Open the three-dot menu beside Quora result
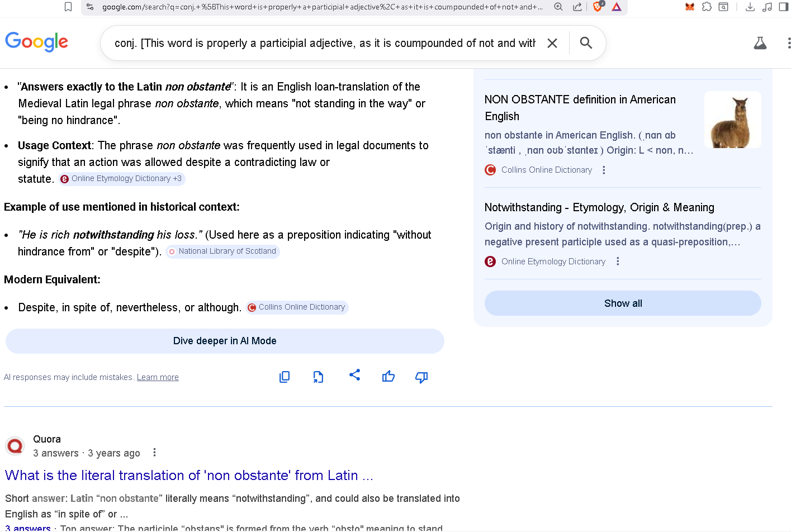The image size is (791, 532). click(154, 453)
